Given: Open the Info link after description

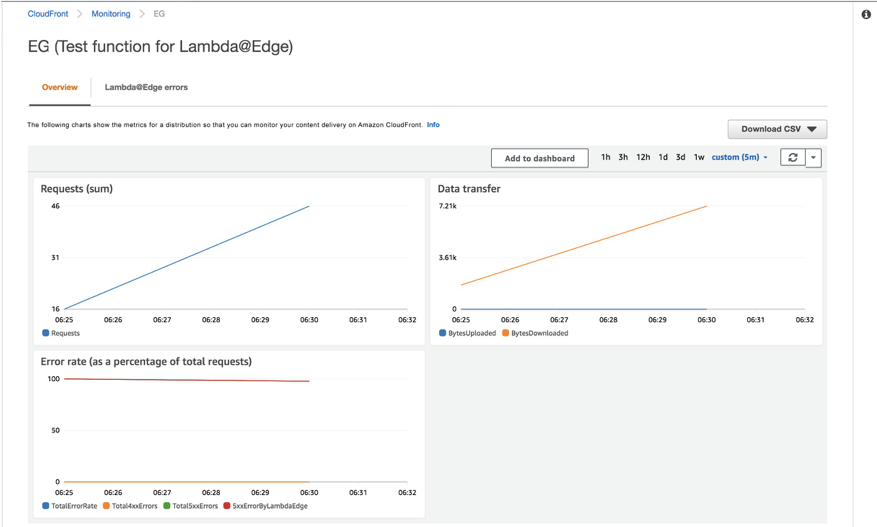Looking at the screenshot, I should (433, 125).
